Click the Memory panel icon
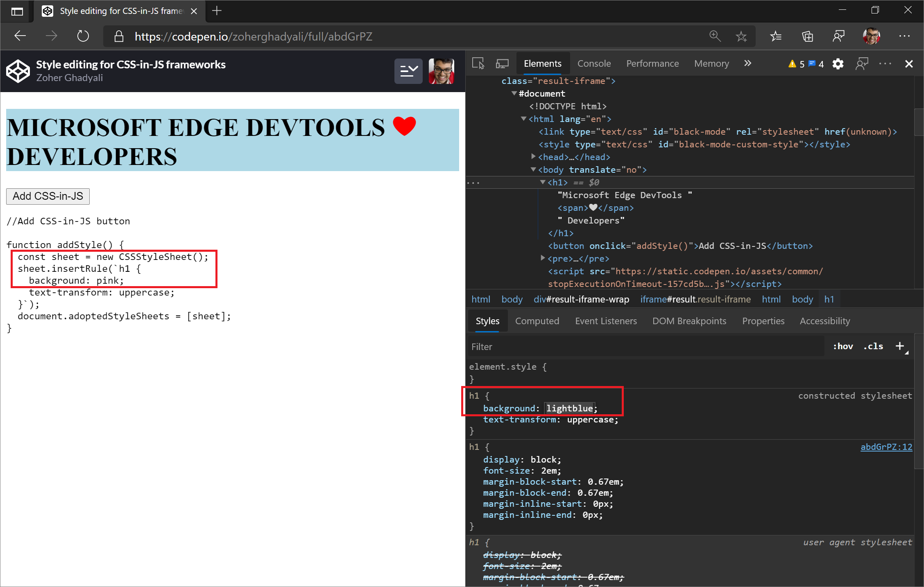 coord(712,63)
